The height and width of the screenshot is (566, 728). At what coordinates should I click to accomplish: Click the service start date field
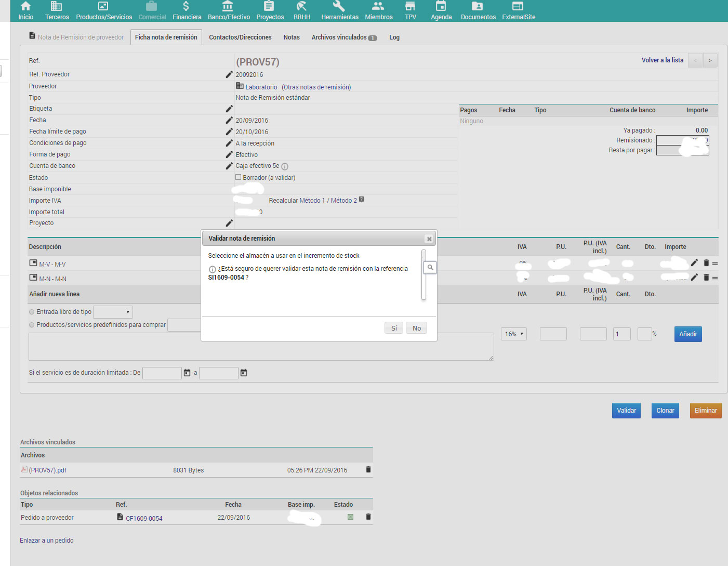[162, 373]
